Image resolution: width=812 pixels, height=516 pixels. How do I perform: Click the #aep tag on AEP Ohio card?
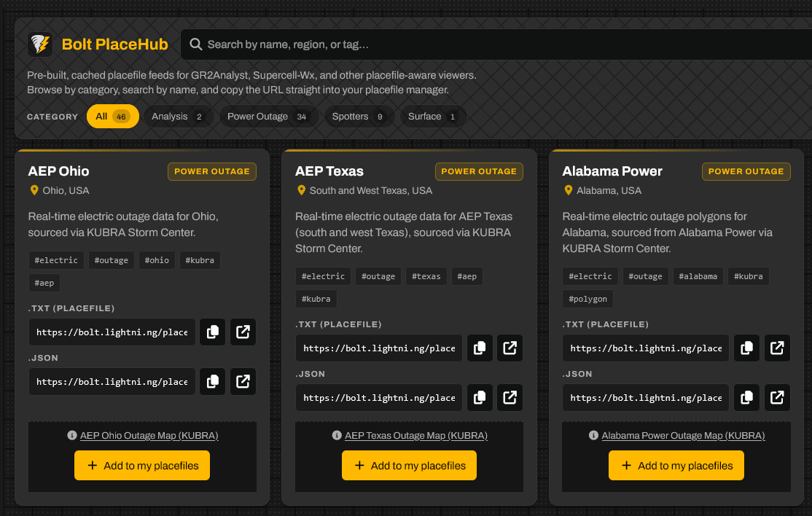(x=44, y=283)
